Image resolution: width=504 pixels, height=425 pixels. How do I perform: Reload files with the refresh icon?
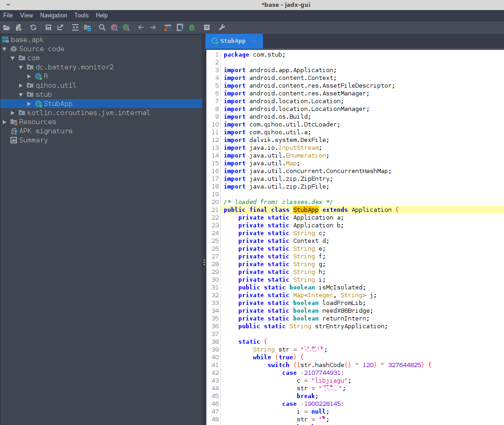pos(33,27)
